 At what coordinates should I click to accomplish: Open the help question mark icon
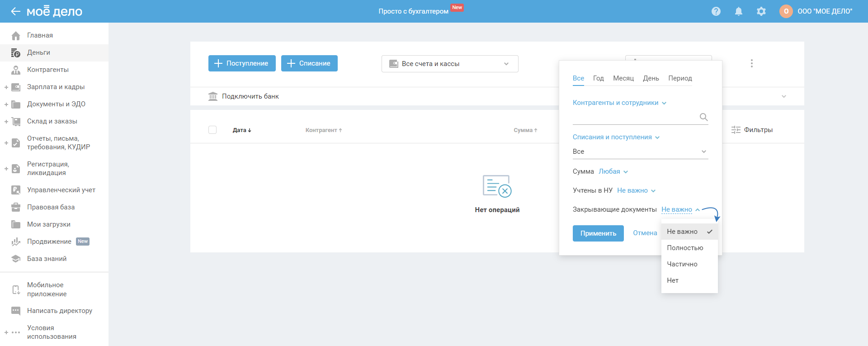click(716, 11)
